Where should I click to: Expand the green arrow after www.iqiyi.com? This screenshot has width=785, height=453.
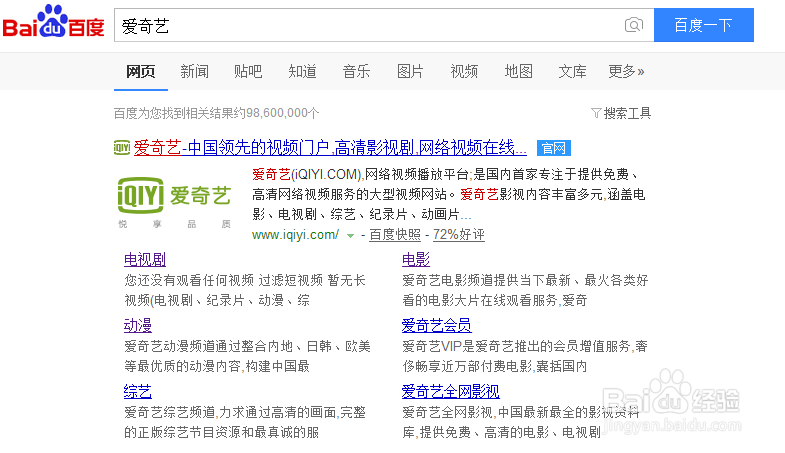pos(350,235)
